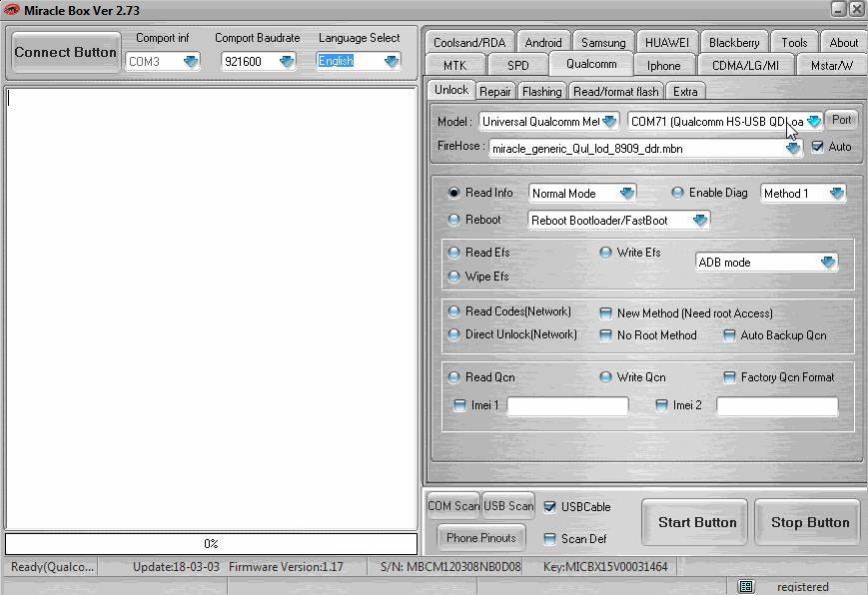868x595 pixels.
Task: Toggle the Scan Def checkbox
Action: [x=549, y=539]
